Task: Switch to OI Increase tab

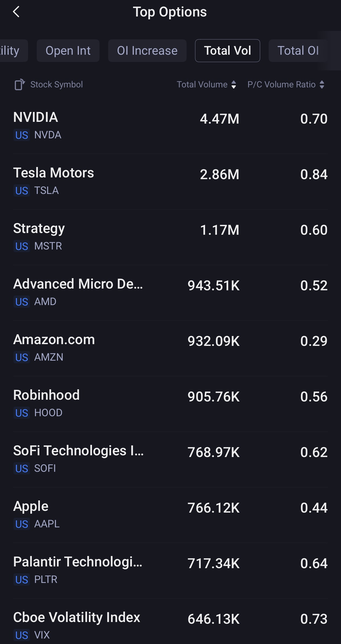Action: (147, 51)
